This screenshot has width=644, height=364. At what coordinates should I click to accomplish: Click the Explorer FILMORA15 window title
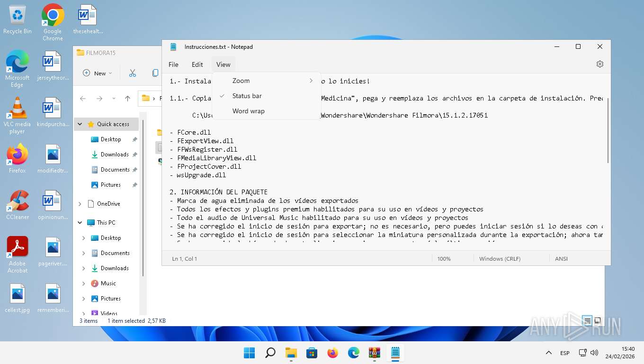point(100,53)
